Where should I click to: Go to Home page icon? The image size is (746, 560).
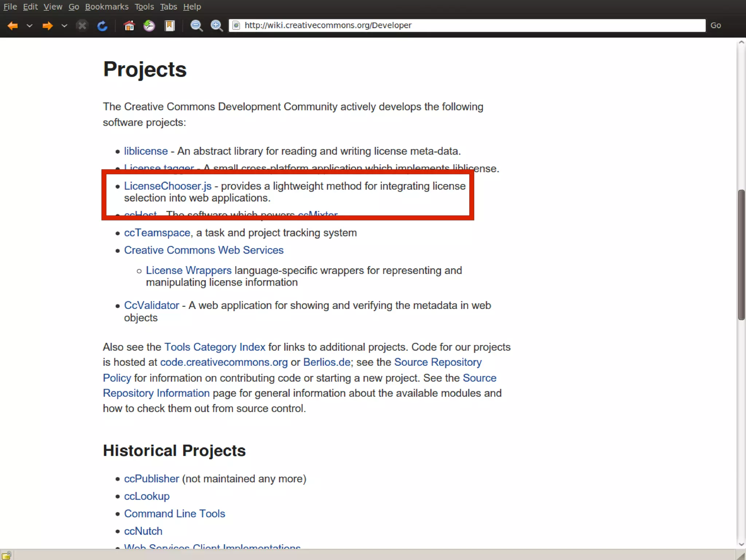click(129, 26)
